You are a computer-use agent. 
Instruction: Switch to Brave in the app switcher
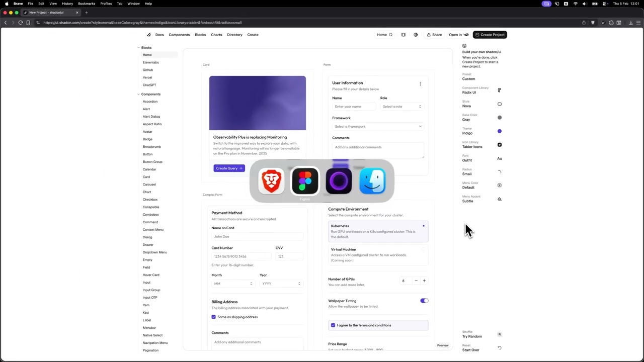pos(272,181)
